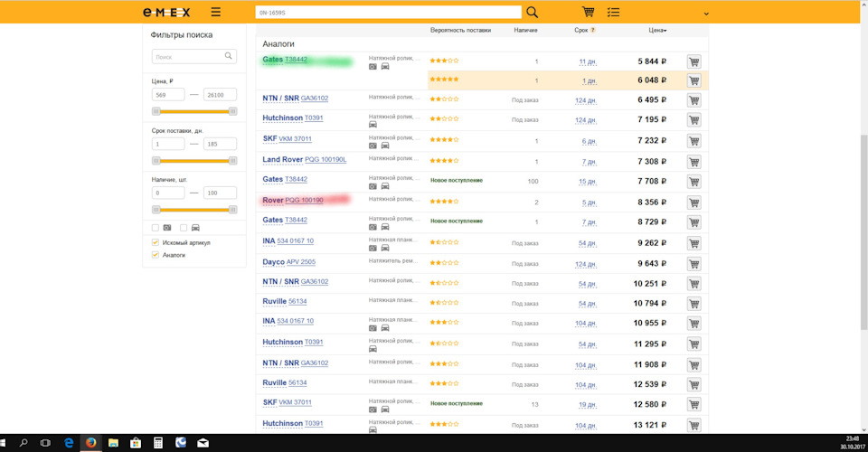Click the left handle of price slider
The image size is (868, 452).
coord(156,111)
